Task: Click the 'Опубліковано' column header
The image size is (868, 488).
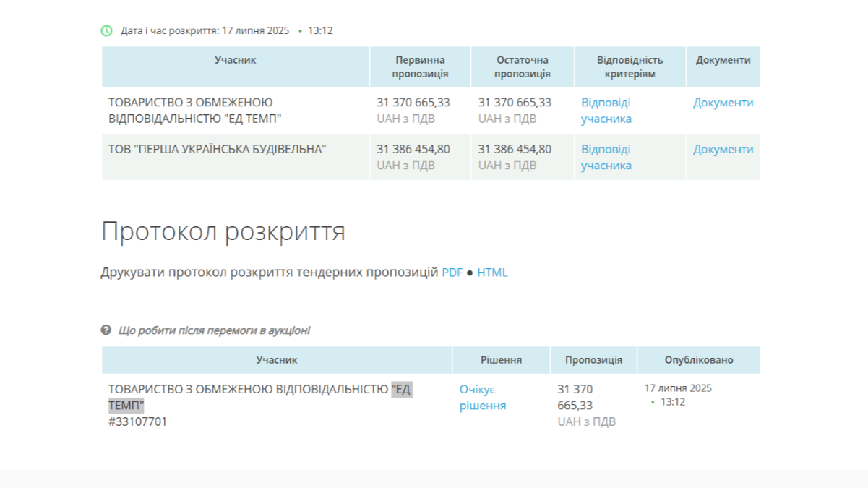Action: click(x=699, y=360)
